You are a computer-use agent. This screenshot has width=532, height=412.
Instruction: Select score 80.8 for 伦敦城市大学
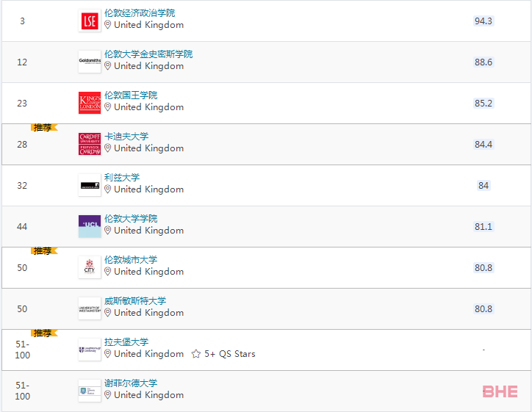pos(484,268)
